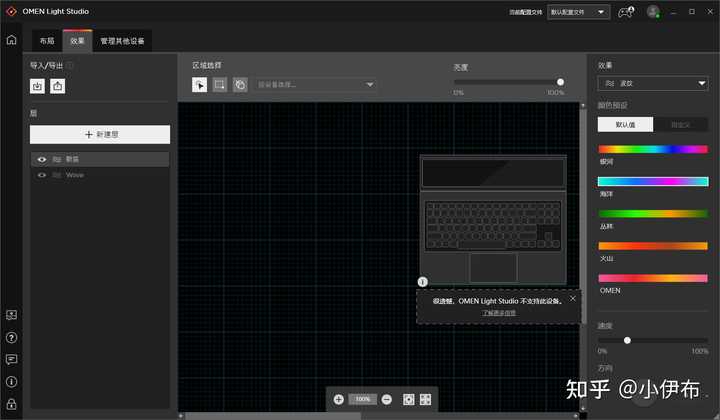This screenshot has width=720, height=420.
Task: Open the profile dropdown in title bar
Action: click(578, 12)
